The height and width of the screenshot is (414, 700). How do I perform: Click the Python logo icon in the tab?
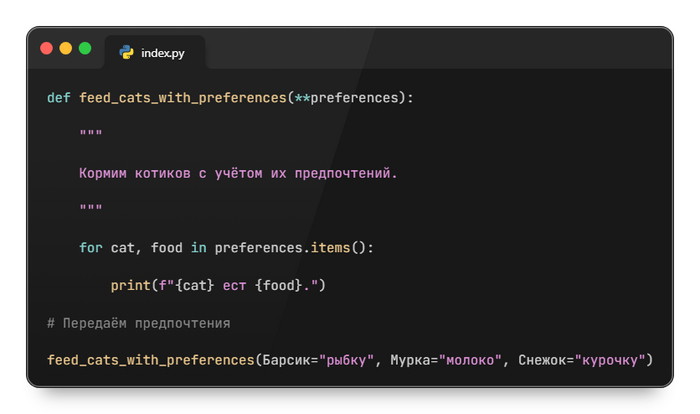(127, 52)
